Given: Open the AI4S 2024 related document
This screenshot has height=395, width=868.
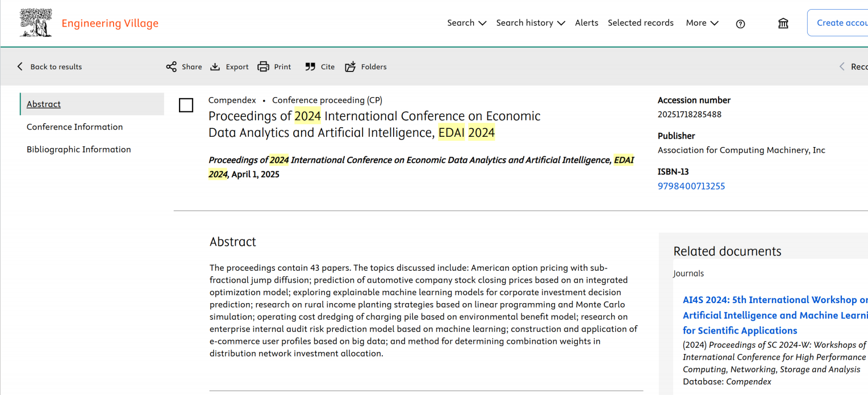Looking at the screenshot, I should pos(775,315).
